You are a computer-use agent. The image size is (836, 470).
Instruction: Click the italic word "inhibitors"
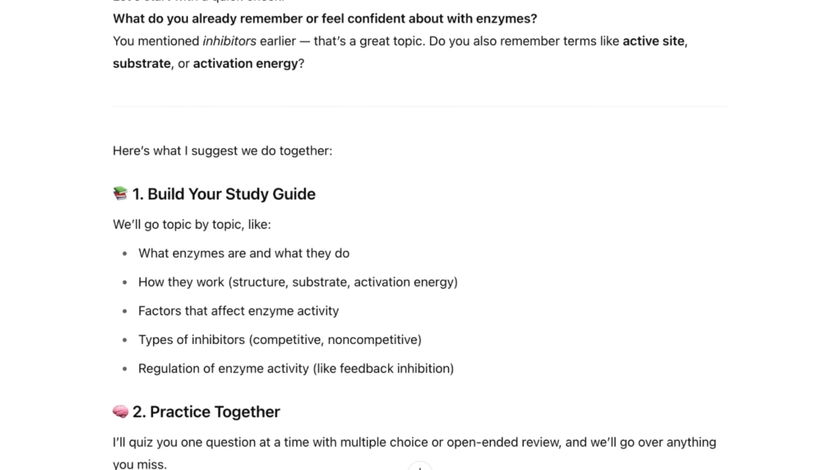coord(229,41)
